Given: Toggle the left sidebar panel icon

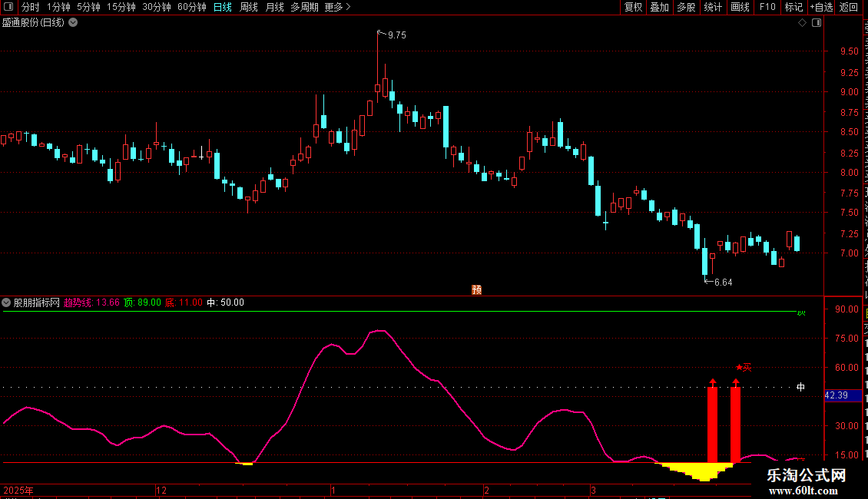Looking at the screenshot, I should 10,8.
